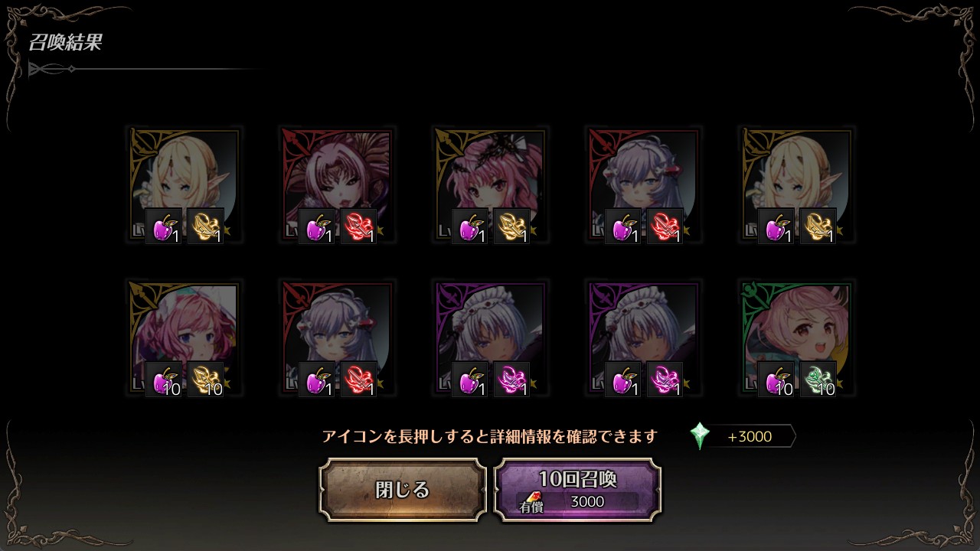Open the dark-pink-haired character with red frame
This screenshot has width=980, height=551.
pyautogui.click(x=337, y=184)
